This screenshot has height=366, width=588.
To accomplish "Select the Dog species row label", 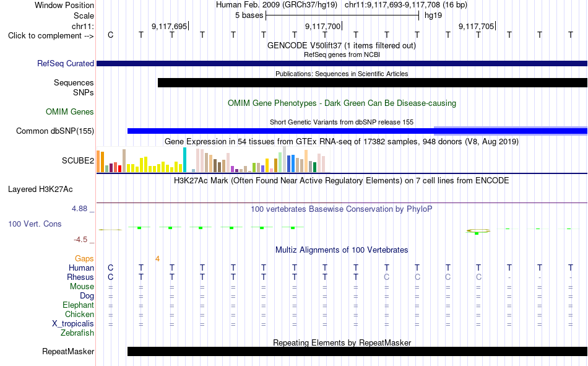I will [x=87, y=296].
